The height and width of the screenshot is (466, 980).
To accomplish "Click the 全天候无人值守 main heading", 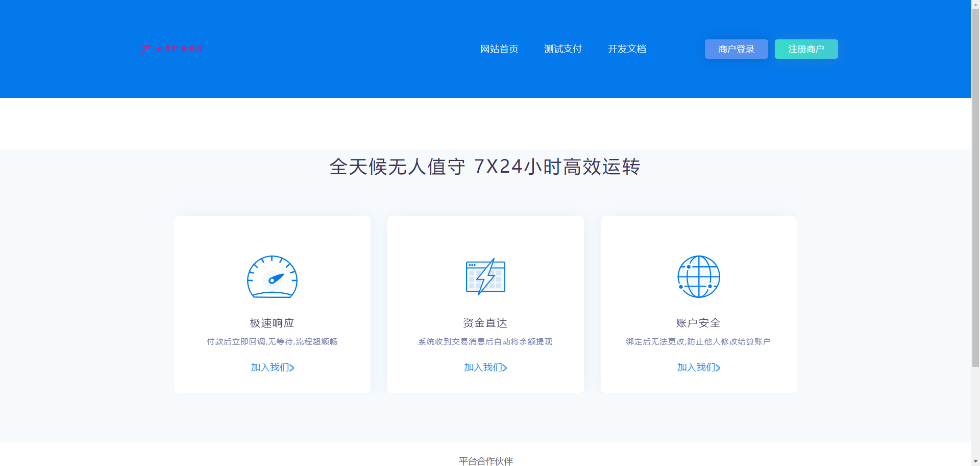I will click(x=485, y=167).
